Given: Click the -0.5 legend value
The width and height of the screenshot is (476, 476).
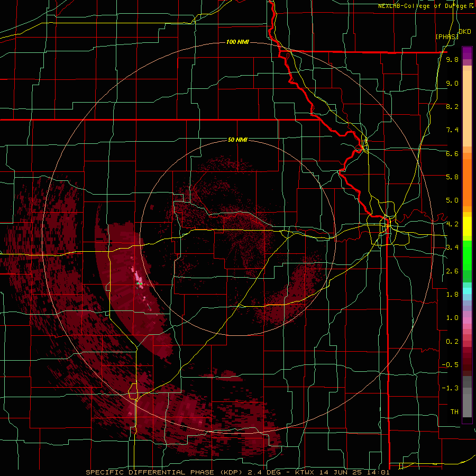Looking at the screenshot, I should pos(450,365).
